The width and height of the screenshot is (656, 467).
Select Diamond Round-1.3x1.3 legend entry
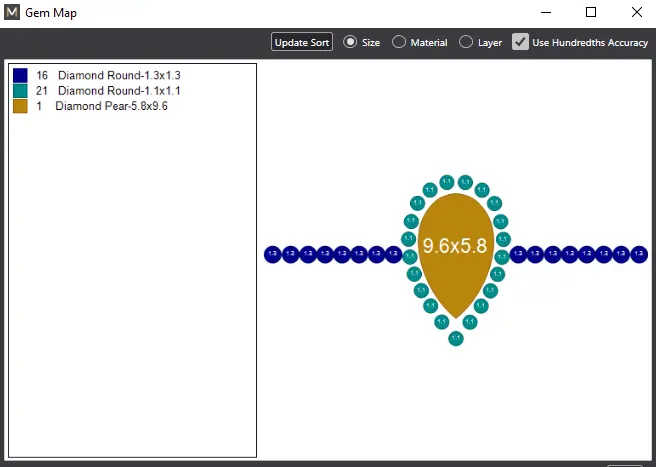pos(118,75)
